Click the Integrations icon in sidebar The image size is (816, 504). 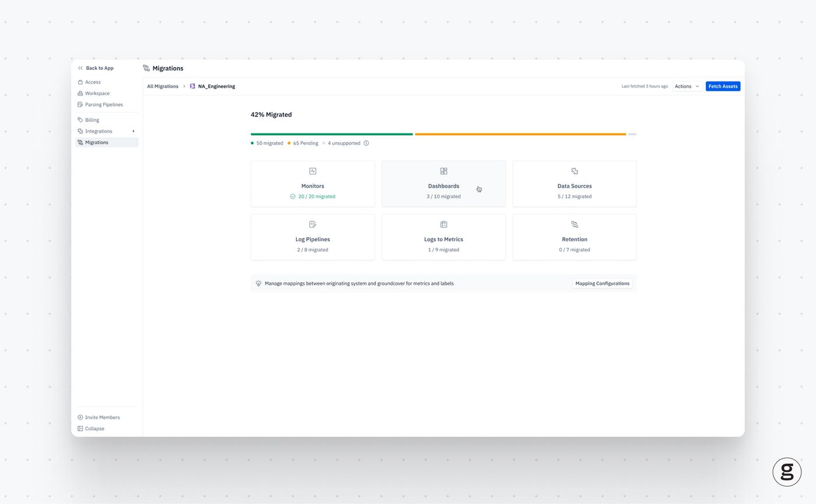80,131
